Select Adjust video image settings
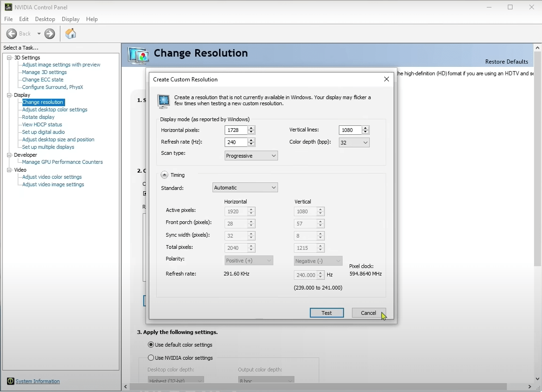 point(53,184)
